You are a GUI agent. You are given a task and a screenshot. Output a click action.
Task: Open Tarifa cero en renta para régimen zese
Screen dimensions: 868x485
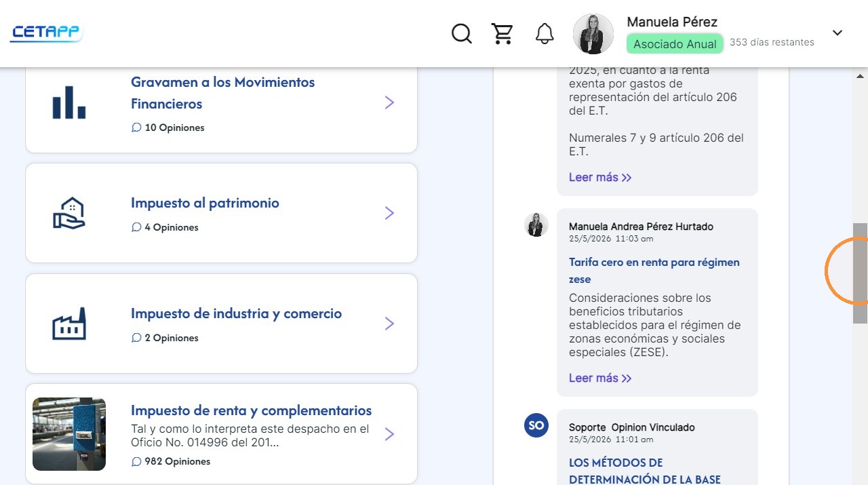click(x=654, y=271)
